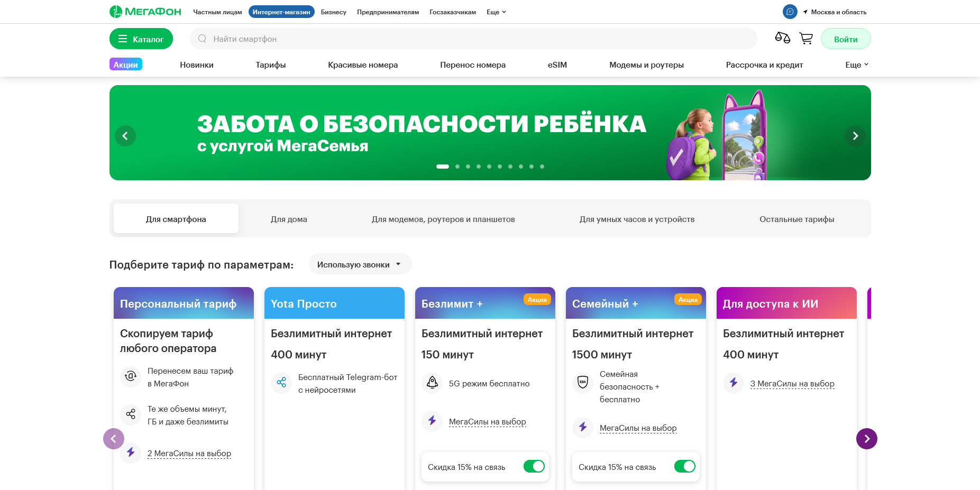The height and width of the screenshot is (490, 980).
Task: Open Рассрочка и кредит link
Action: tap(764, 64)
